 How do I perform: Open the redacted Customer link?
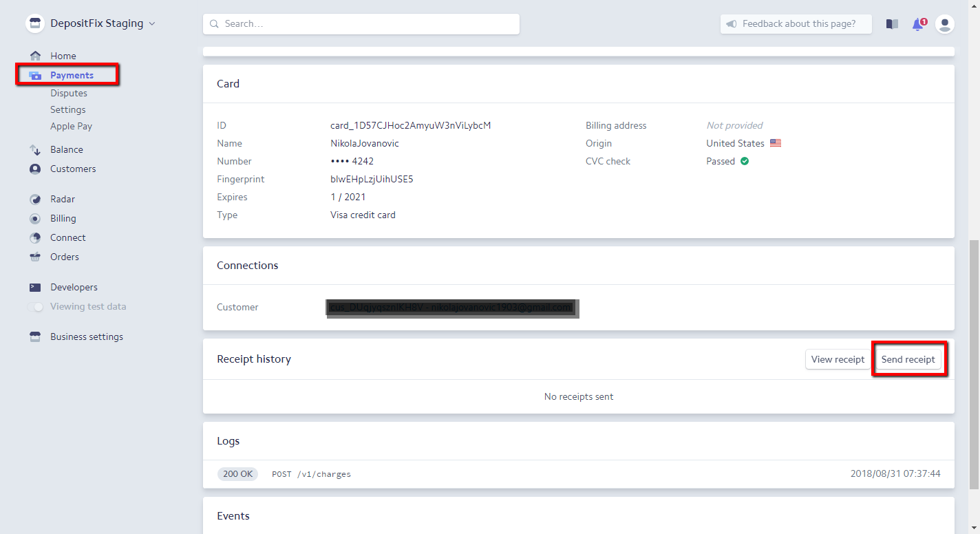point(451,308)
